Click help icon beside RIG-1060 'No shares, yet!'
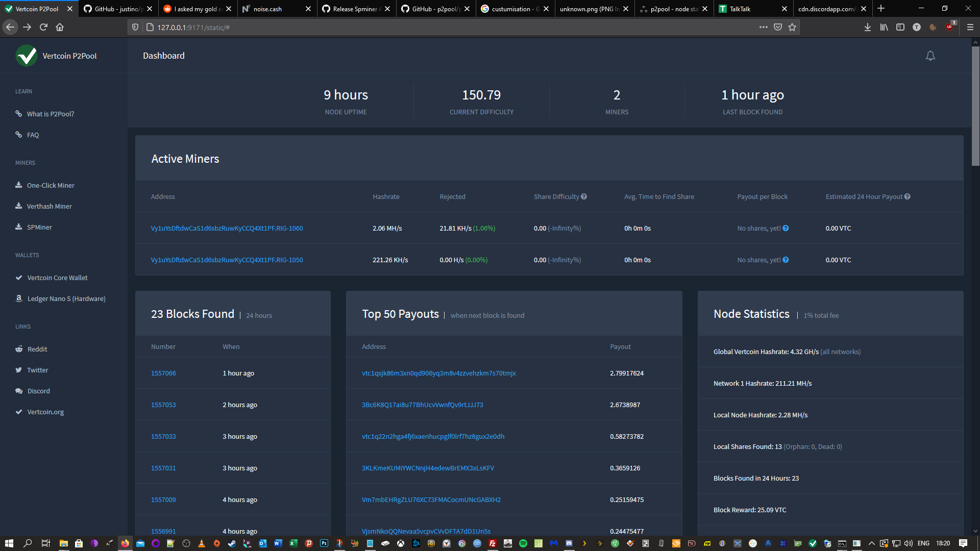980x551 pixels. pyautogui.click(x=786, y=228)
